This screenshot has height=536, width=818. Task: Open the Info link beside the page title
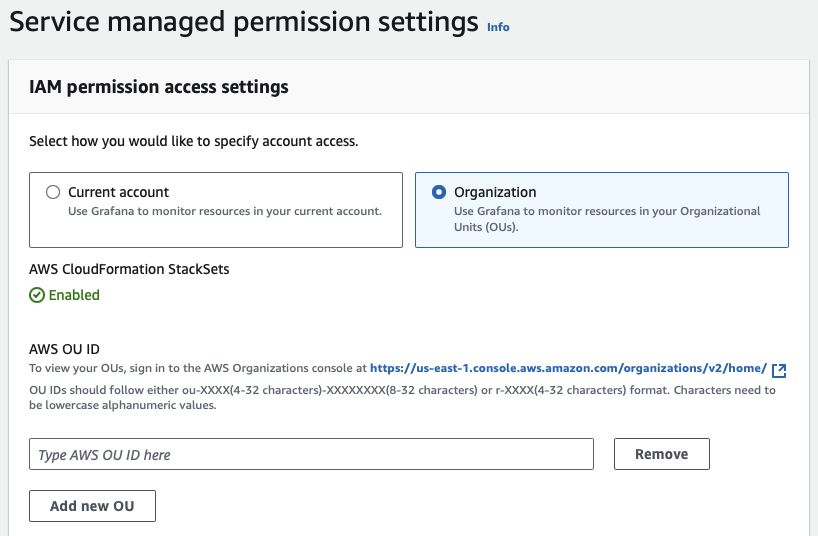click(498, 27)
